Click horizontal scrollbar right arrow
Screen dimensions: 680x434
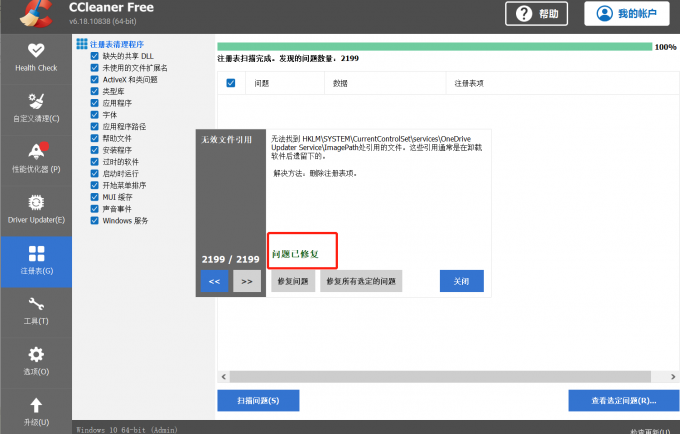[673, 377]
